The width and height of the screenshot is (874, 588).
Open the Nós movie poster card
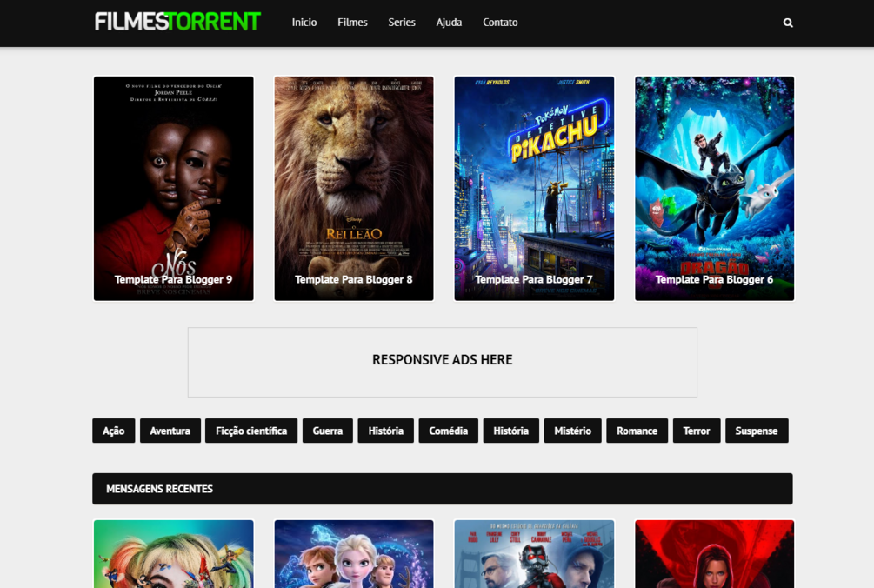point(173,189)
